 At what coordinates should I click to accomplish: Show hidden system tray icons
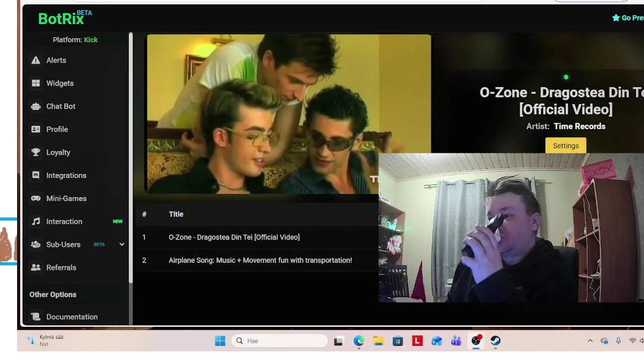(x=590, y=341)
